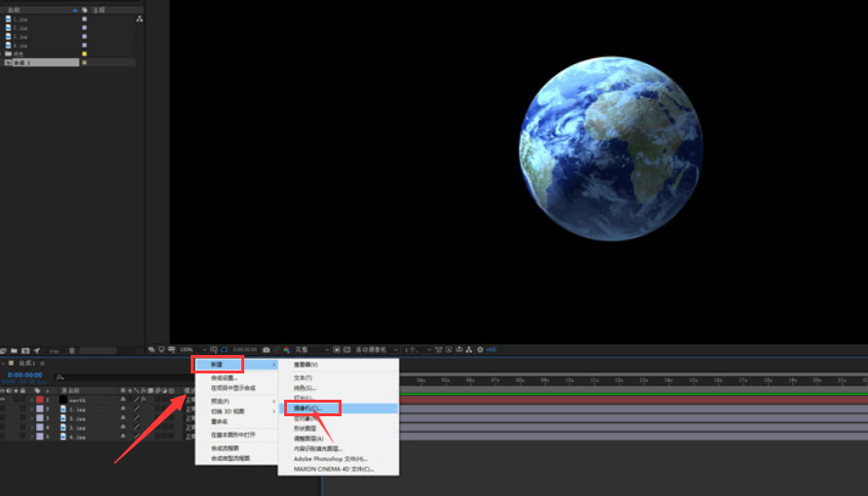Toggle the shy switch on the earth layer
The image size is (868, 496).
123,400
